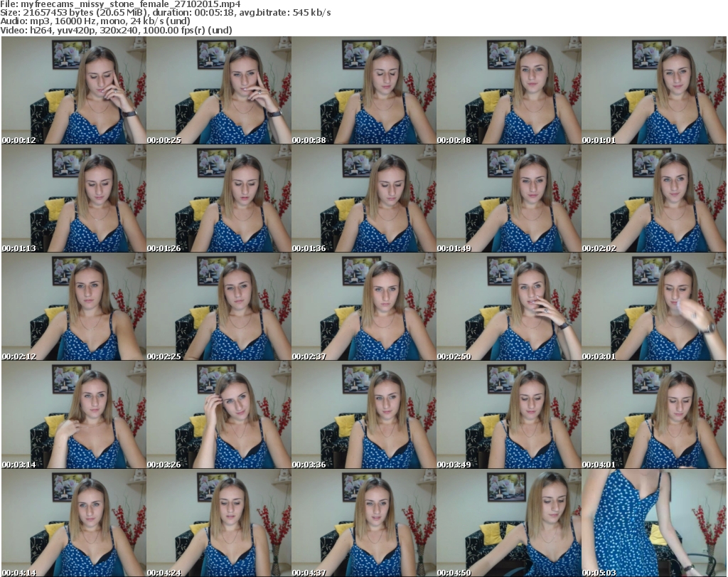Pick the frame marked 00:04:24
This screenshot has height=577, width=728.
(x=219, y=523)
